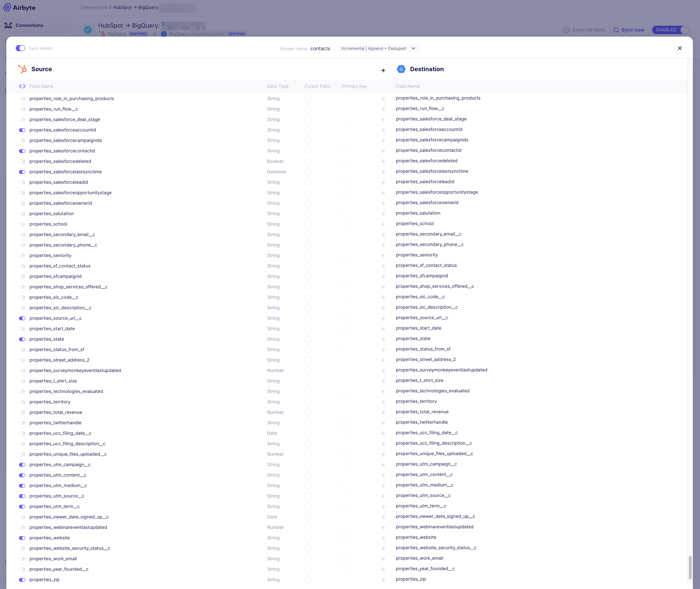Click the HubSpot icon in the connection header
Viewport: 700px width, 589px height.
(x=102, y=34)
